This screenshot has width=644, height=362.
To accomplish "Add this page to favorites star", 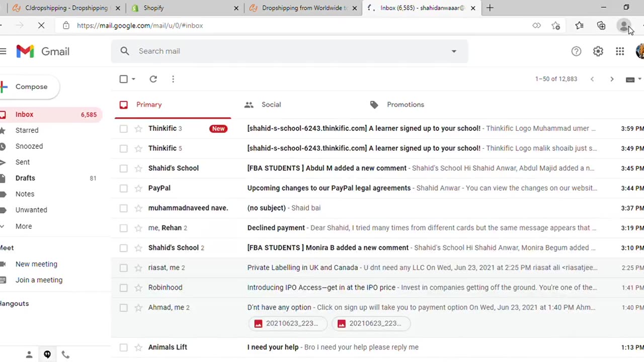I will tap(555, 26).
